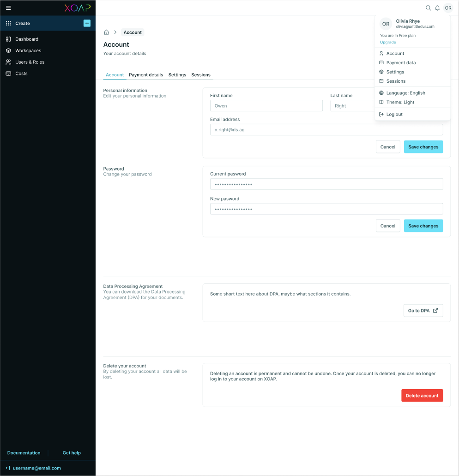Click the plus icon on the Create button
This screenshot has height=476, width=459.
click(87, 23)
